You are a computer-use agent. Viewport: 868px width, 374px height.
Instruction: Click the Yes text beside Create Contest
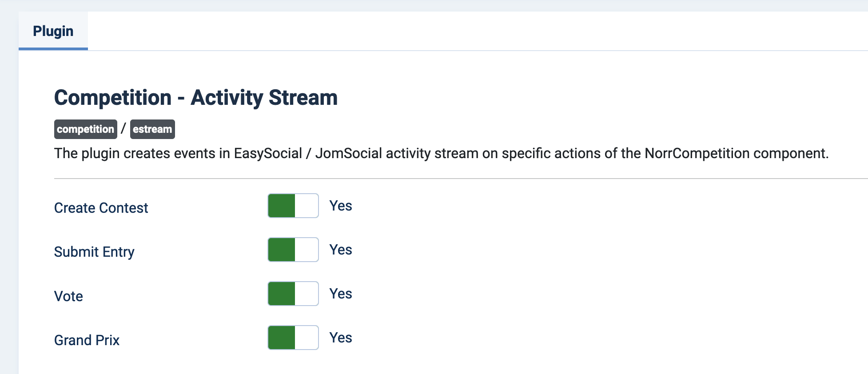[340, 205]
